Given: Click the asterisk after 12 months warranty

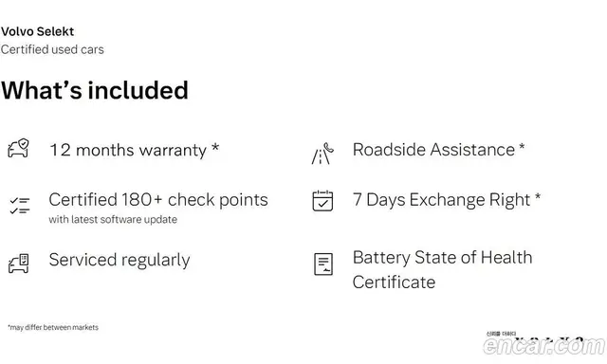Looking at the screenshot, I should (215, 147).
